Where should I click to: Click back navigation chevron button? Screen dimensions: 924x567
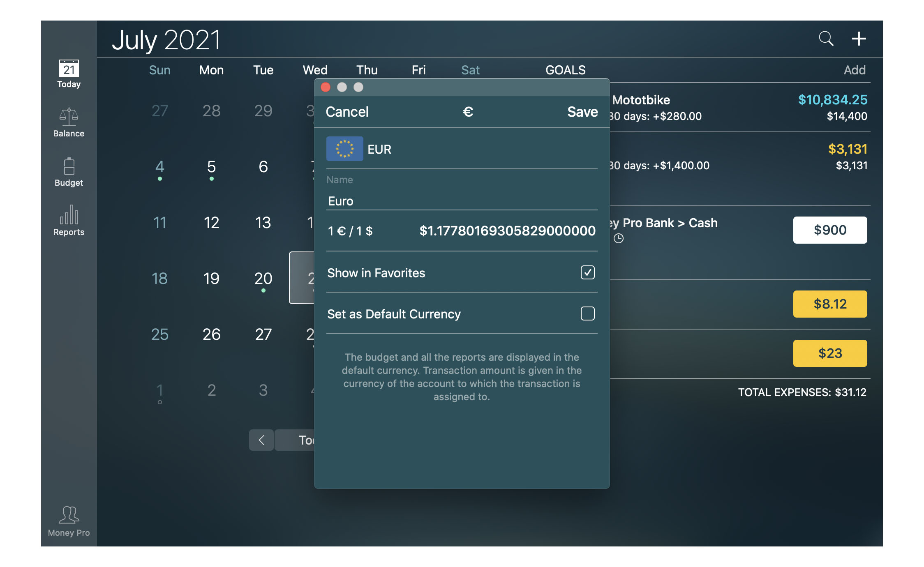[261, 440]
